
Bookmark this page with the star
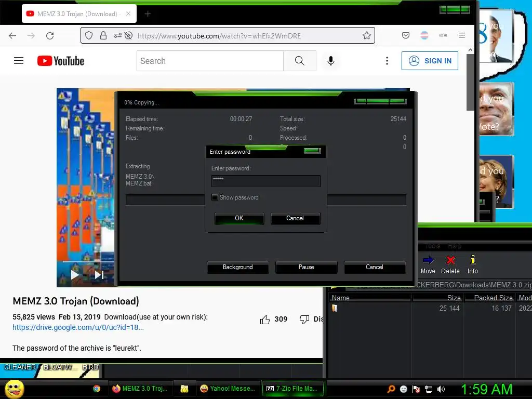366,35
